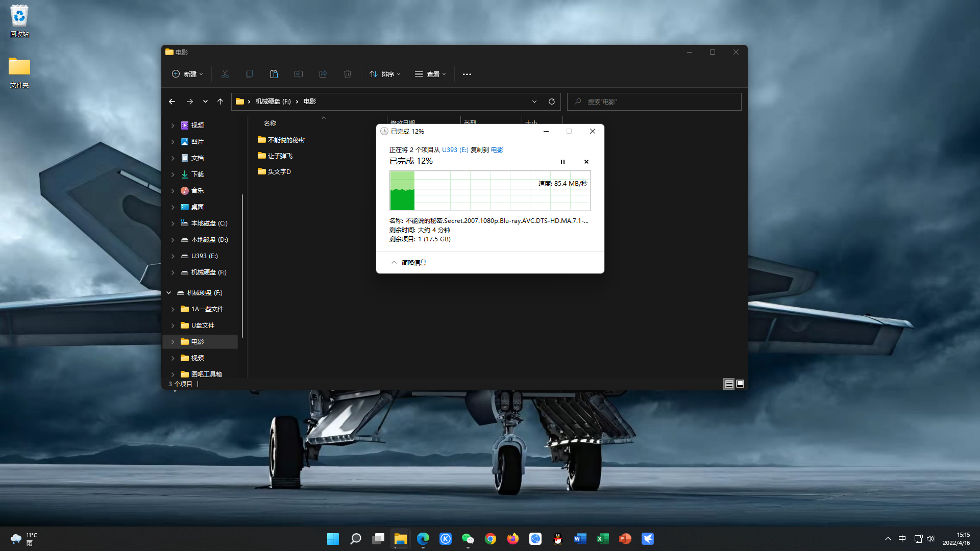The height and width of the screenshot is (551, 980).
Task: Click the back navigation arrow
Action: click(x=172, y=102)
